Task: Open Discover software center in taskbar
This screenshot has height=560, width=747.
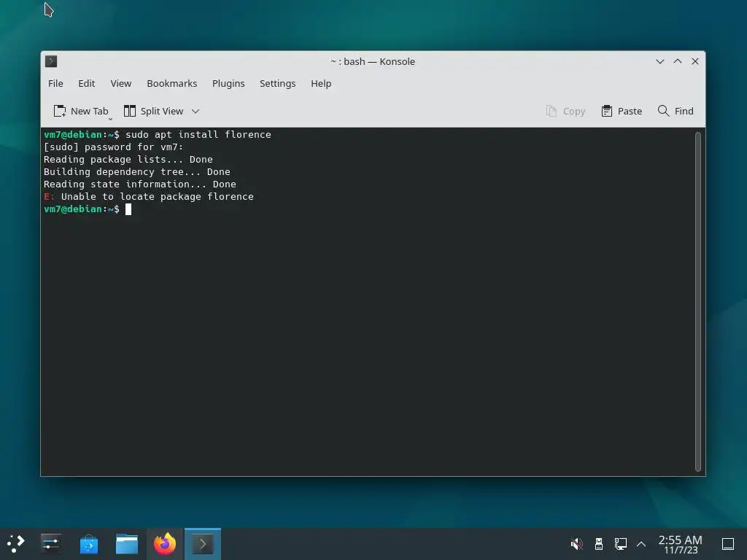Action: (88, 544)
